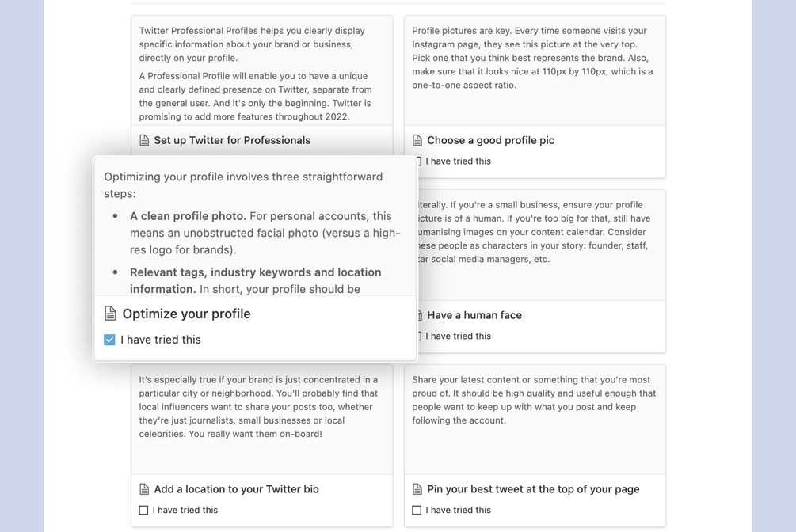
Task: Open Pin your best tweet card title
Action: pos(533,489)
